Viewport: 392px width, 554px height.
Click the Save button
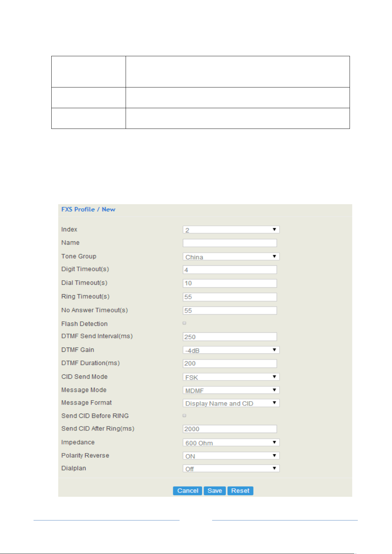[x=215, y=491]
